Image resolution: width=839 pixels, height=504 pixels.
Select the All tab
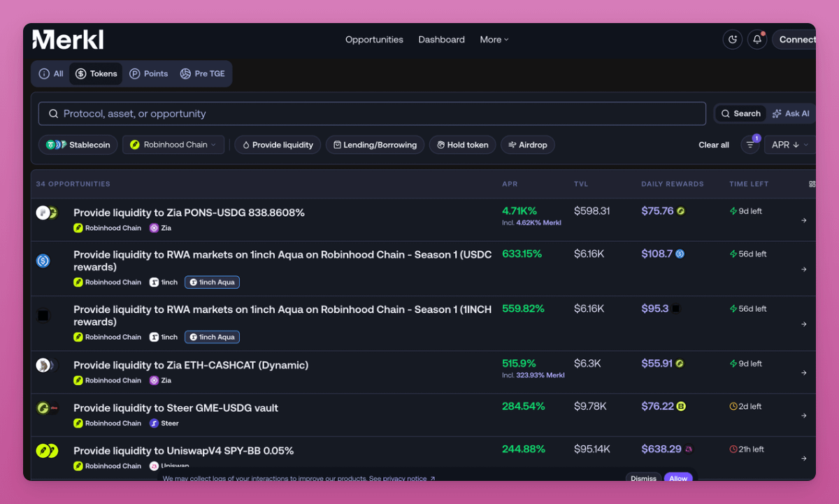(51, 73)
